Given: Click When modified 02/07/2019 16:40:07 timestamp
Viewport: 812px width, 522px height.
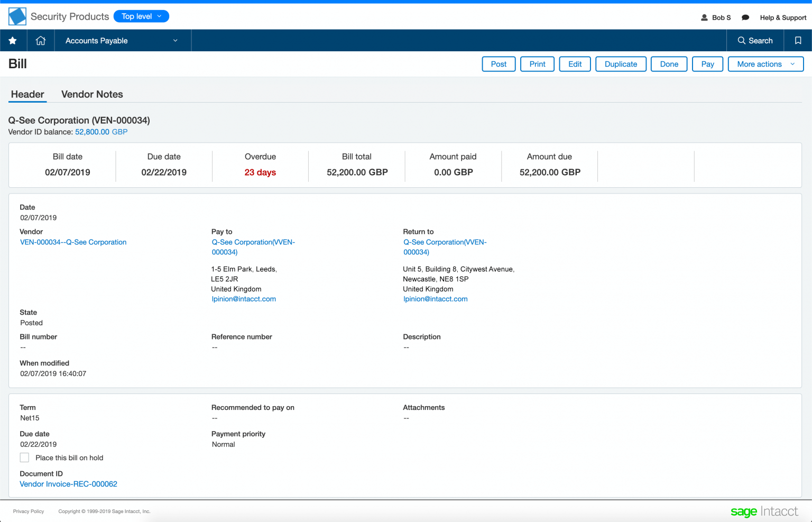Looking at the screenshot, I should coord(53,373).
